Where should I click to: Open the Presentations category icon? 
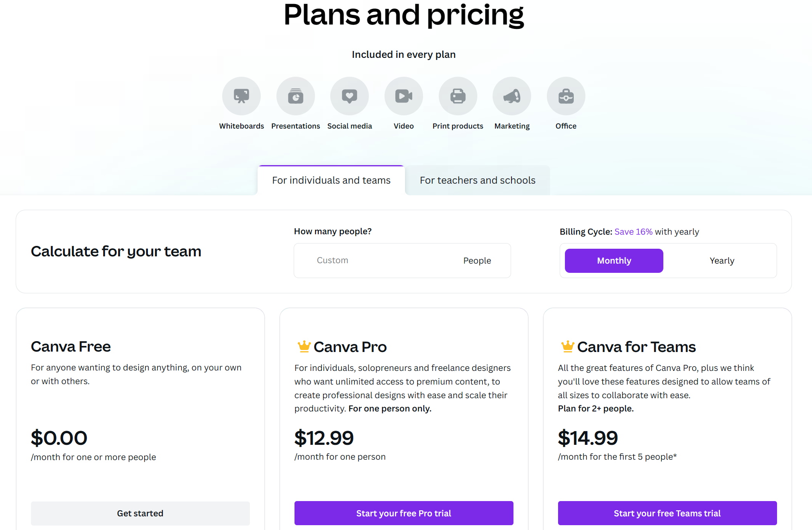296,96
